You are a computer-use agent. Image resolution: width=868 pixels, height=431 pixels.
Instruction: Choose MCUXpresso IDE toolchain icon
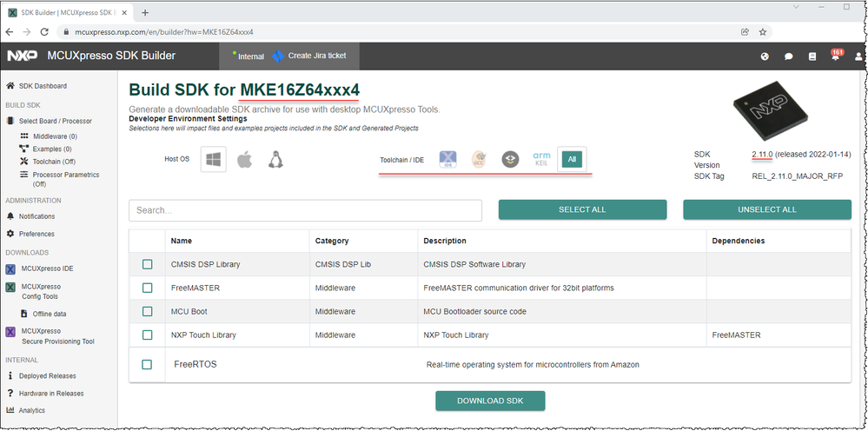click(447, 159)
